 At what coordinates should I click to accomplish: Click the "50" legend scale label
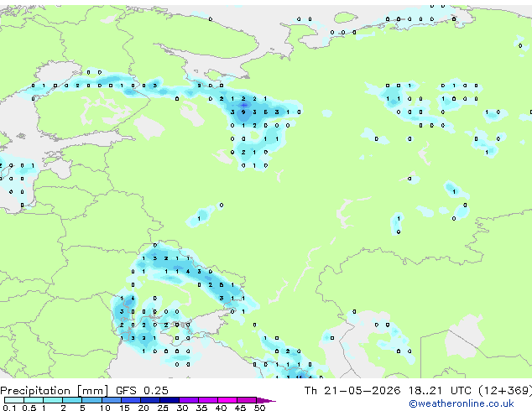(259, 408)
